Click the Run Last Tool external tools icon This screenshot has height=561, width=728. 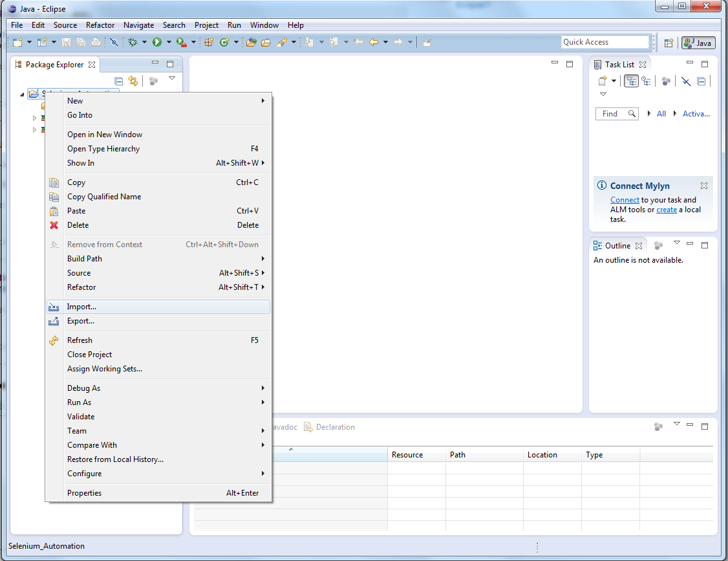182,42
